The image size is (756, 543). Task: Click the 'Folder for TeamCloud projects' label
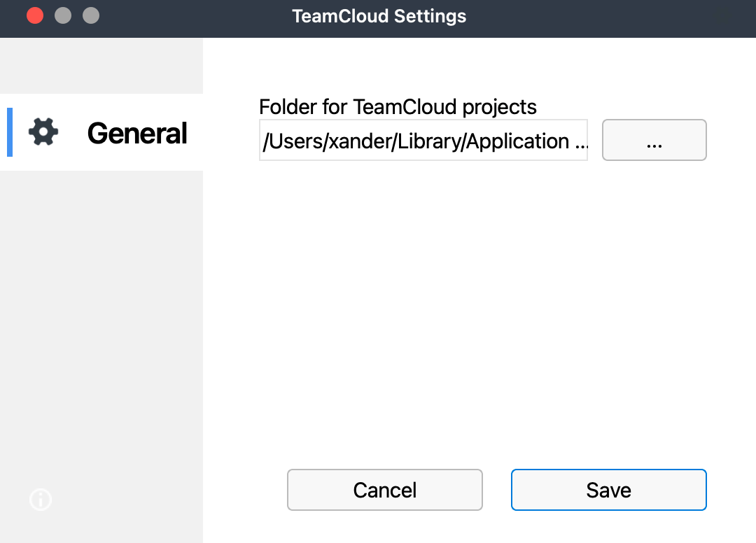[398, 107]
